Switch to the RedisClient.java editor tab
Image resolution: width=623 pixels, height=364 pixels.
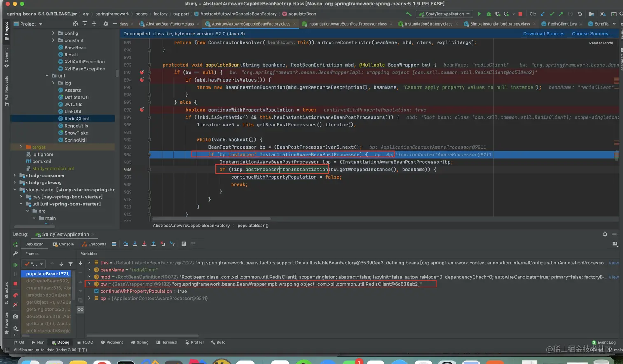562,24
